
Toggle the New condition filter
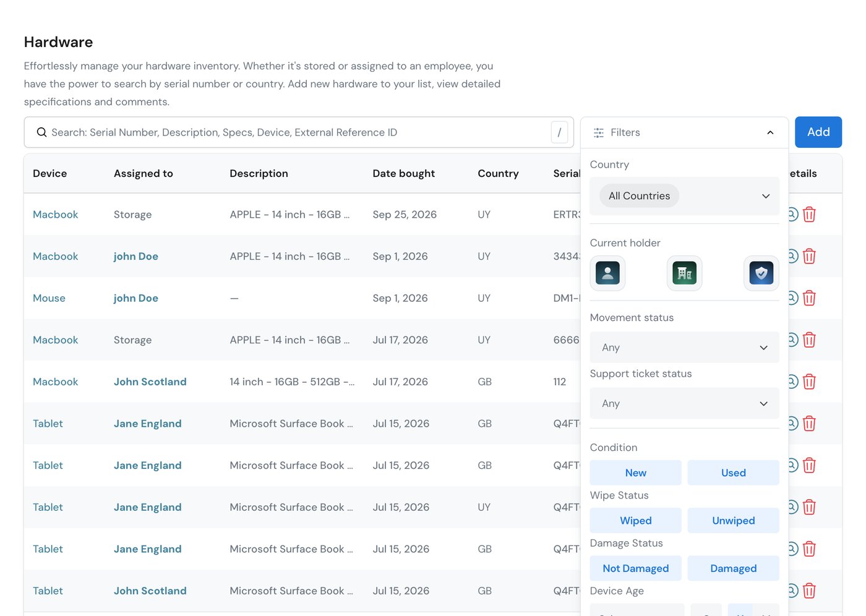pyautogui.click(x=635, y=473)
